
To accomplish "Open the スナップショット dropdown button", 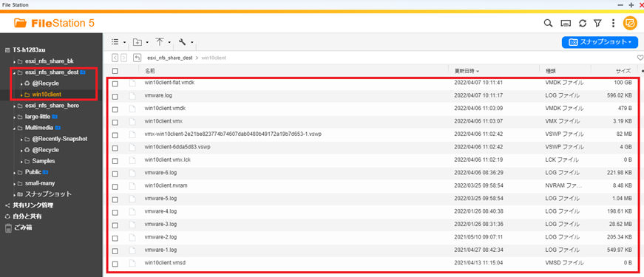I will coord(600,42).
